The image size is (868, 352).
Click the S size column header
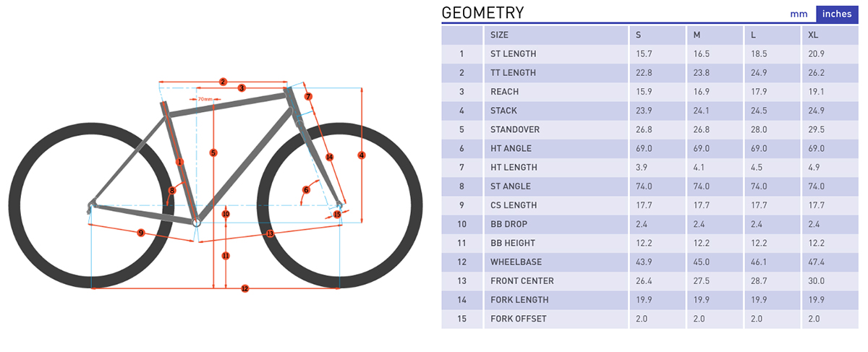coord(639,35)
